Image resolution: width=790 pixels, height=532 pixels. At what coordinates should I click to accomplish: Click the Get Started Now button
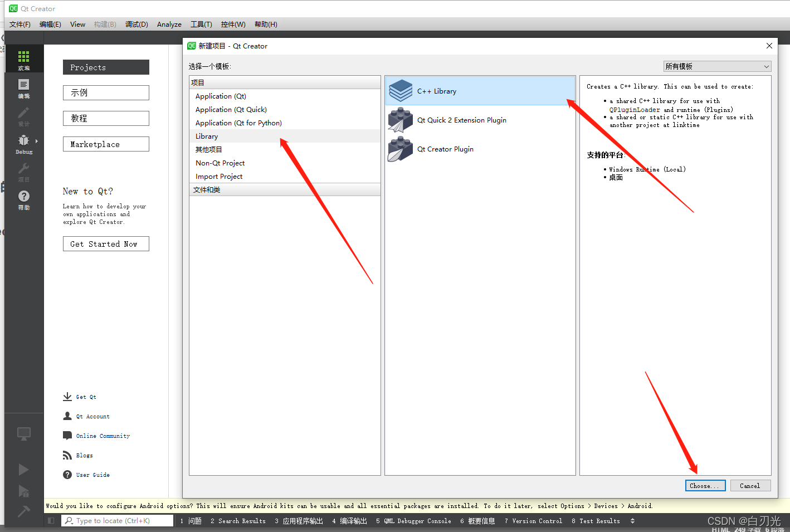tap(106, 243)
